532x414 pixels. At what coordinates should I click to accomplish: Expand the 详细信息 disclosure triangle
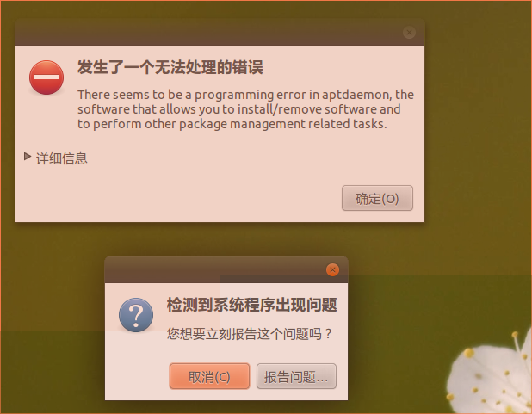(x=28, y=157)
